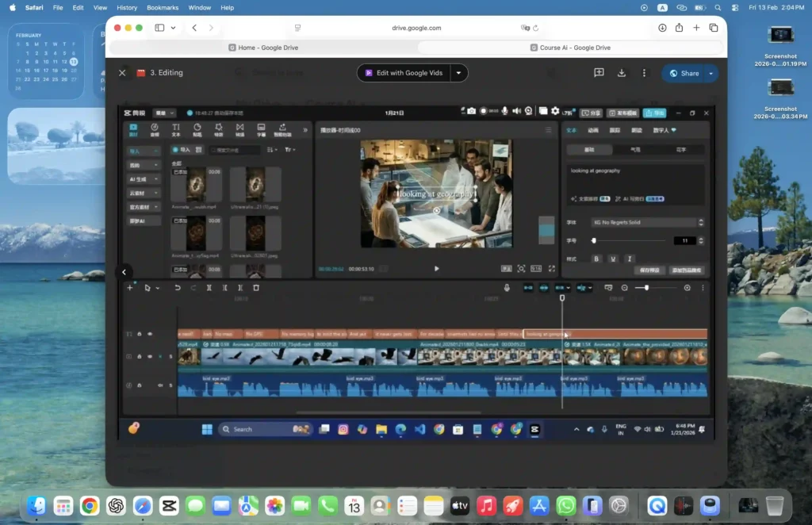Open the Bookmarks menu in menu bar
812x525 pixels.
coord(163,7)
